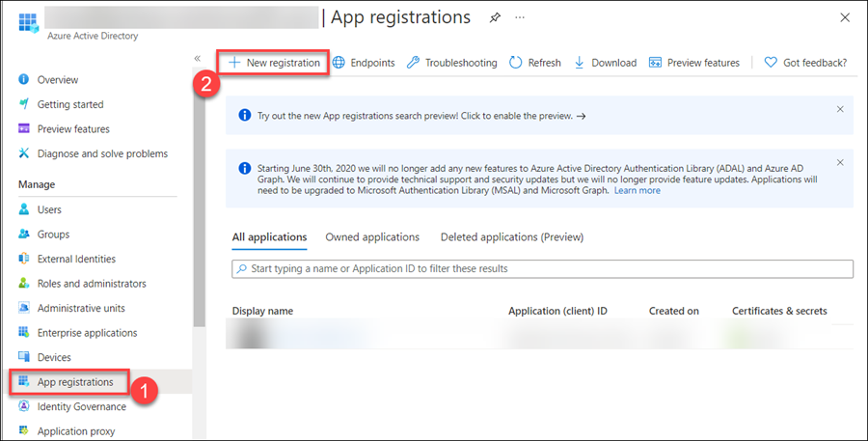
Task: Open Diagnose and solve problems
Action: coord(102,153)
